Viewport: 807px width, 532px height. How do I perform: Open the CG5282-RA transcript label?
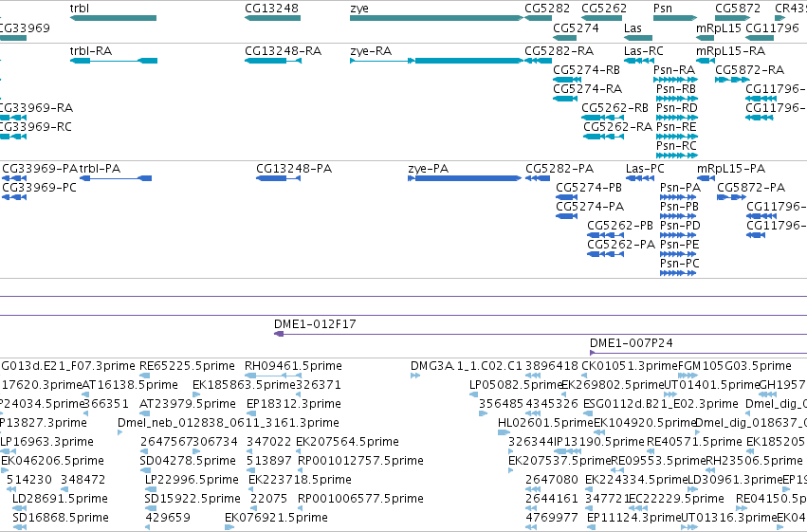(559, 51)
